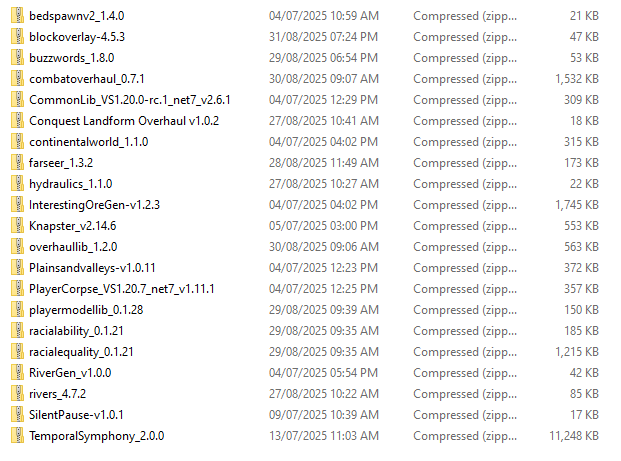
Task: Click the zip icon next to hydraulics_1.1.0
Action: [17, 183]
